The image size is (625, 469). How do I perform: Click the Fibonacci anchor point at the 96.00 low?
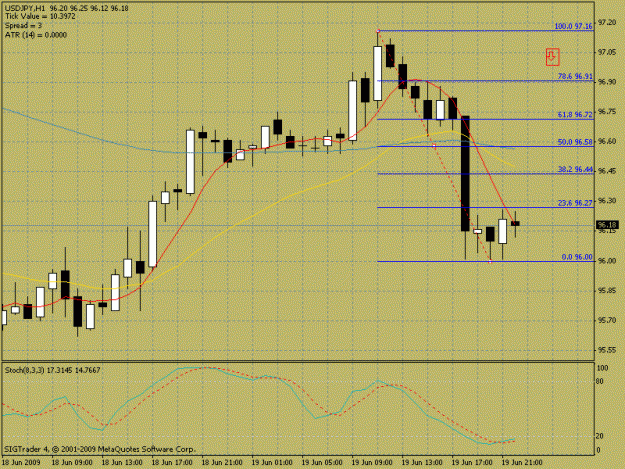(490, 262)
